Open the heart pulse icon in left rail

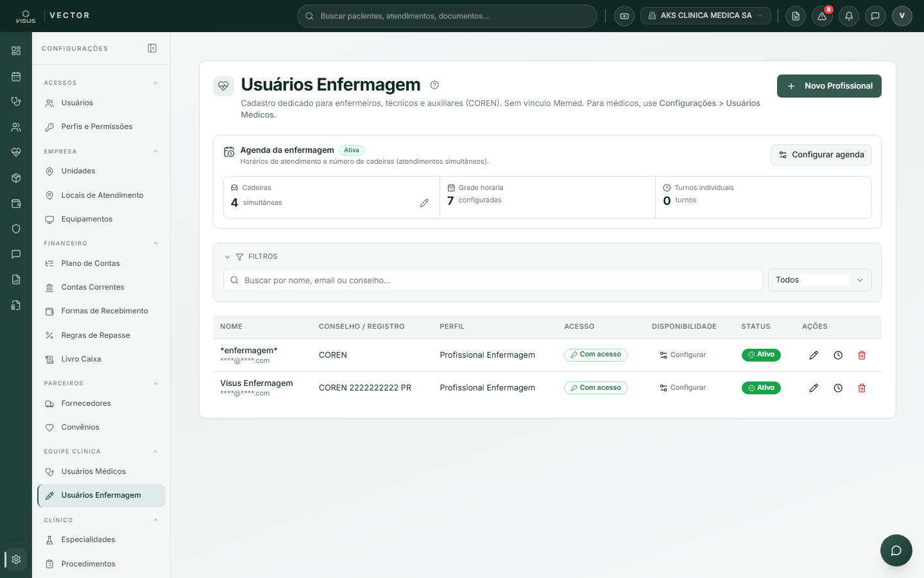pos(16,152)
